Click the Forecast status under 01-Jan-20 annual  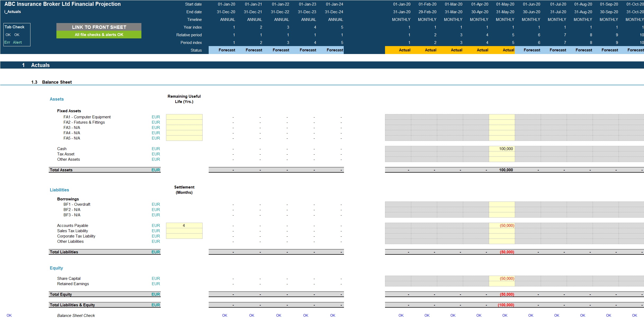(227, 50)
